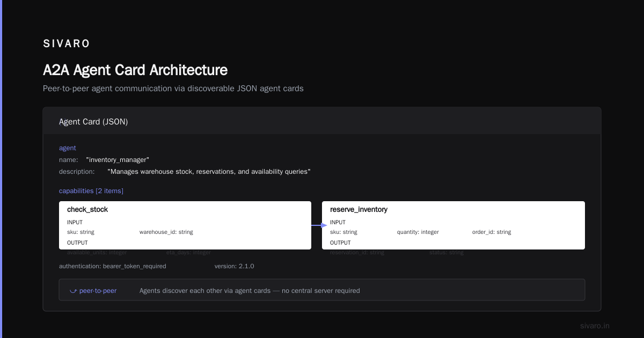
Task: Click OUTPUT label in reserve_inventory card
Action: tap(340, 243)
